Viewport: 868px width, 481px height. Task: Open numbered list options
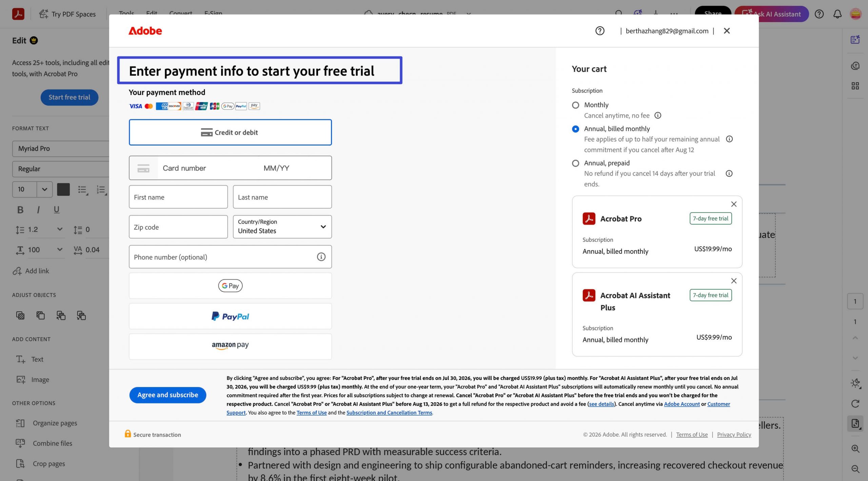point(101,190)
